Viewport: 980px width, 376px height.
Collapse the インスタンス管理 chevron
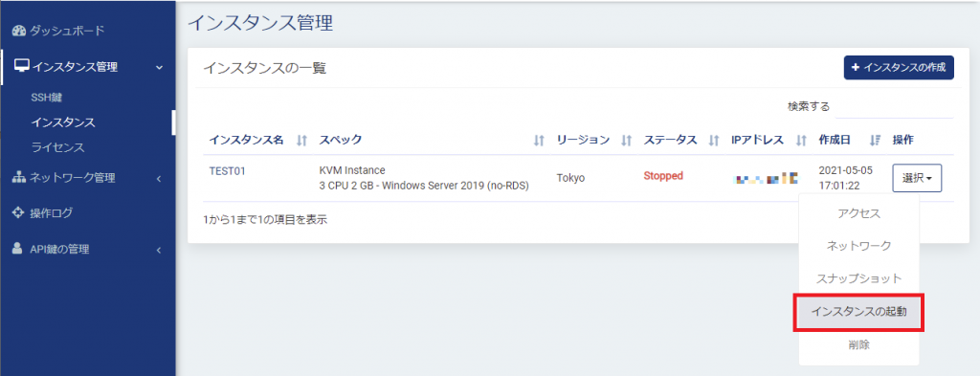click(x=159, y=67)
